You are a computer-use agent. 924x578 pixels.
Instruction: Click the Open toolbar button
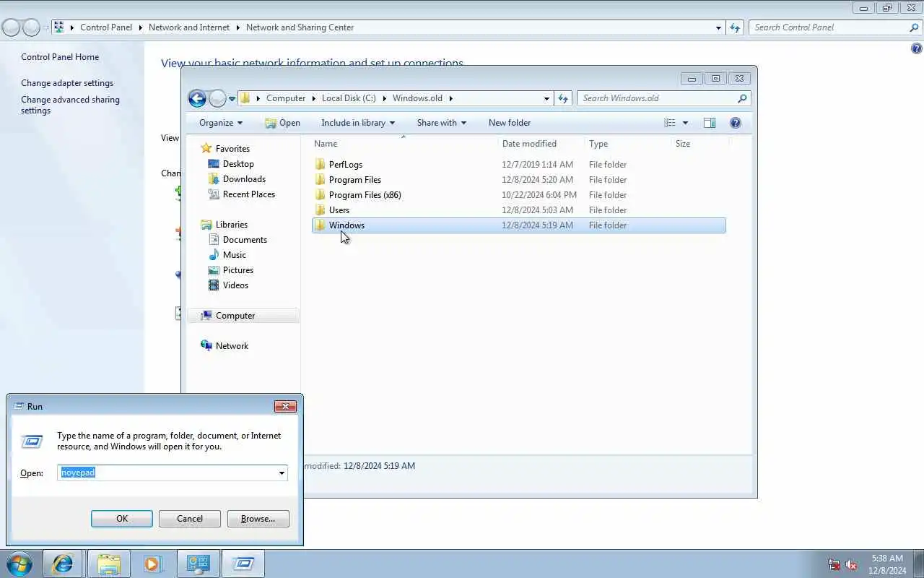pyautogui.click(x=282, y=123)
